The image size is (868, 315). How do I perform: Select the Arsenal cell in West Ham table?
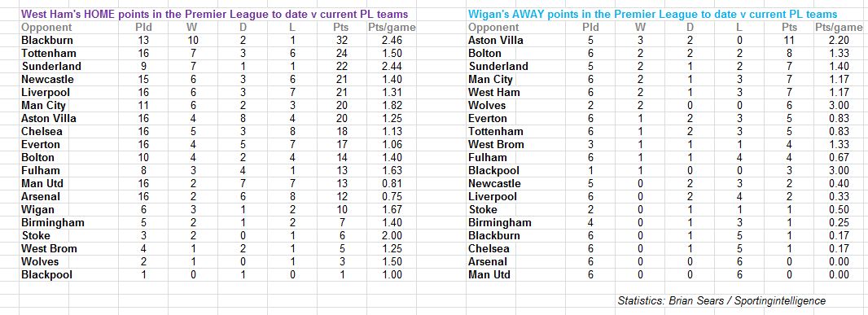pos(41,196)
